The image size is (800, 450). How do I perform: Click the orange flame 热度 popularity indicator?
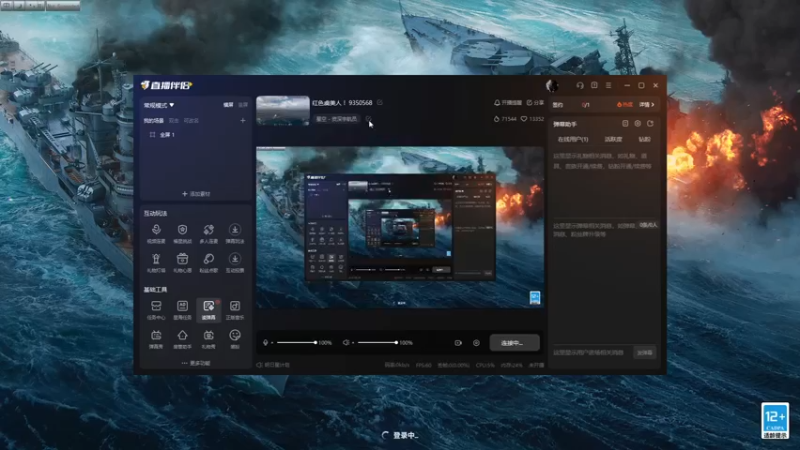(x=624, y=105)
